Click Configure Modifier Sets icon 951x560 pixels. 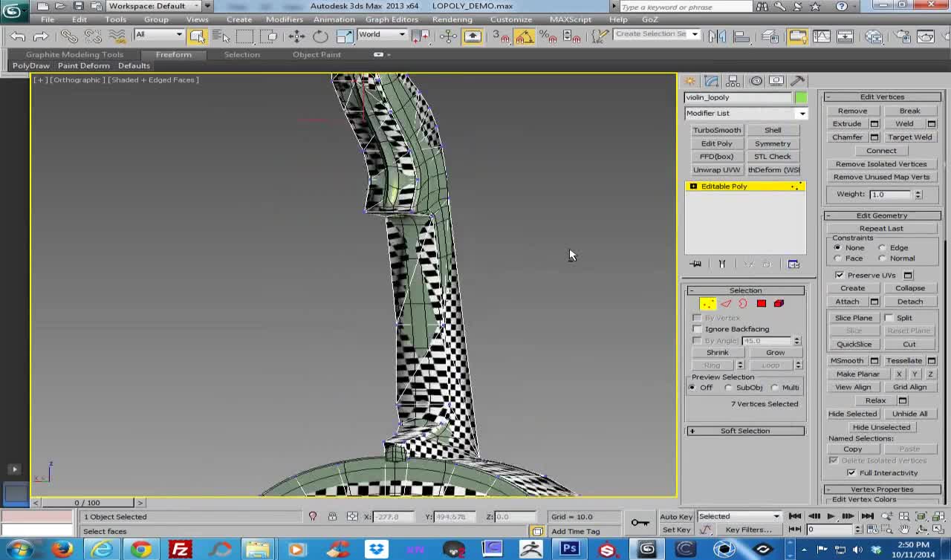(x=793, y=264)
